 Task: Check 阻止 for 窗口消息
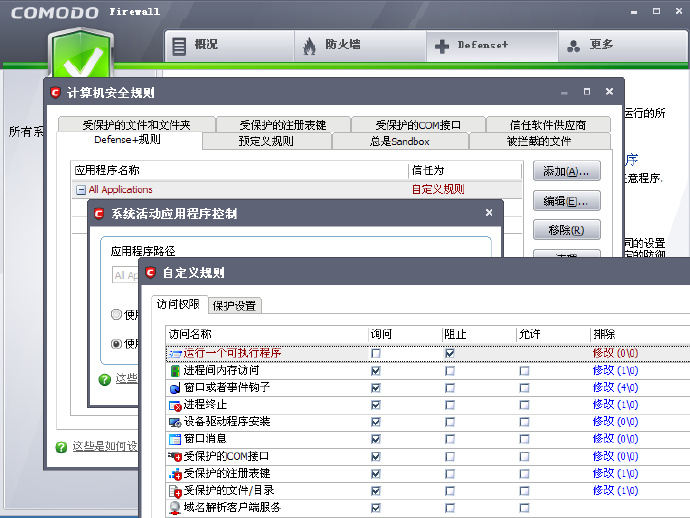click(x=450, y=439)
